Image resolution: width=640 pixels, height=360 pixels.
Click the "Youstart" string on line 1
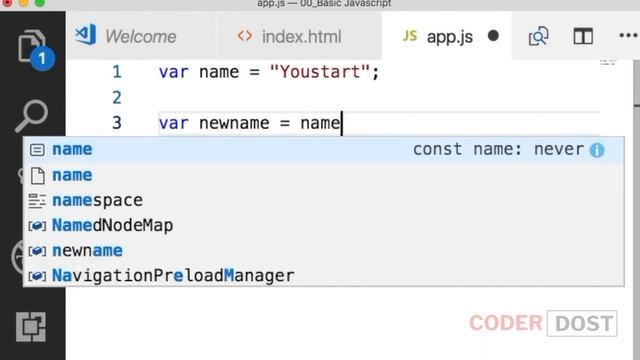pos(320,72)
